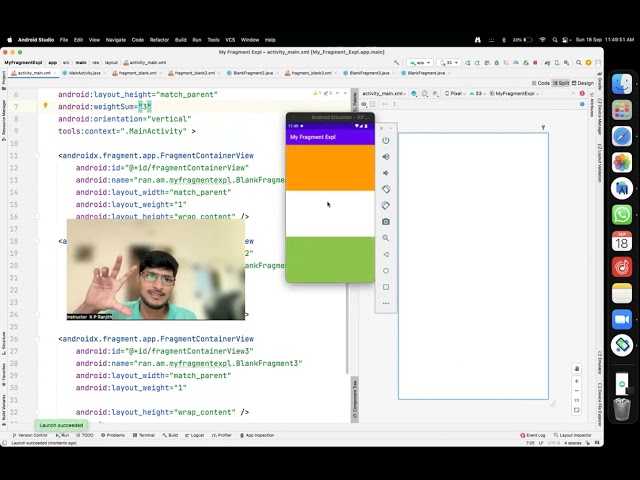Viewport: 640px width, 480px height.
Task: Click the emulator rotate left icon
Action: [386, 189]
